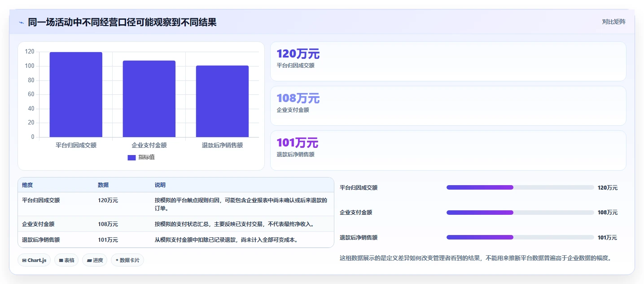Image resolution: width=644 pixels, height=284 pixels.
Task: Click the 退款后净销售额 progress label
Action: (359, 238)
